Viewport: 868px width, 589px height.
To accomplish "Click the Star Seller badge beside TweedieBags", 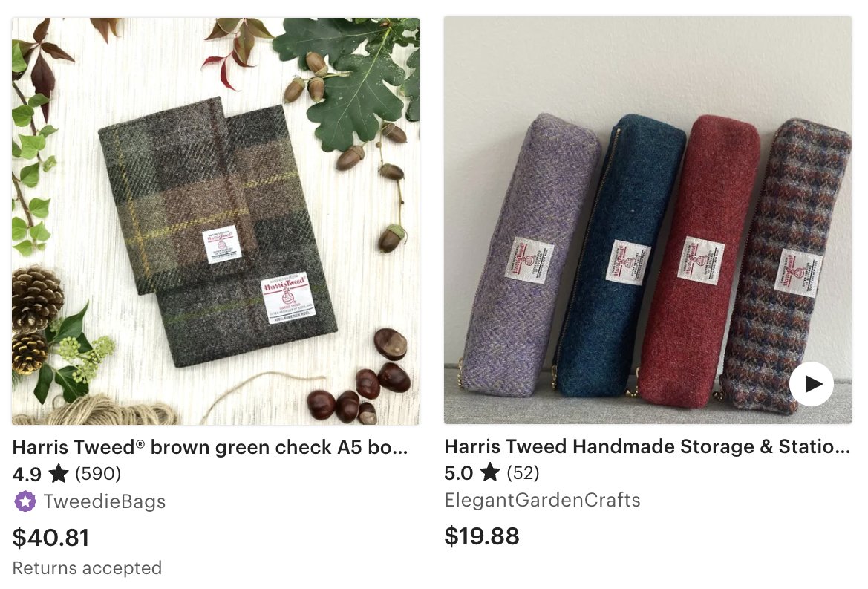I will 25,501.
